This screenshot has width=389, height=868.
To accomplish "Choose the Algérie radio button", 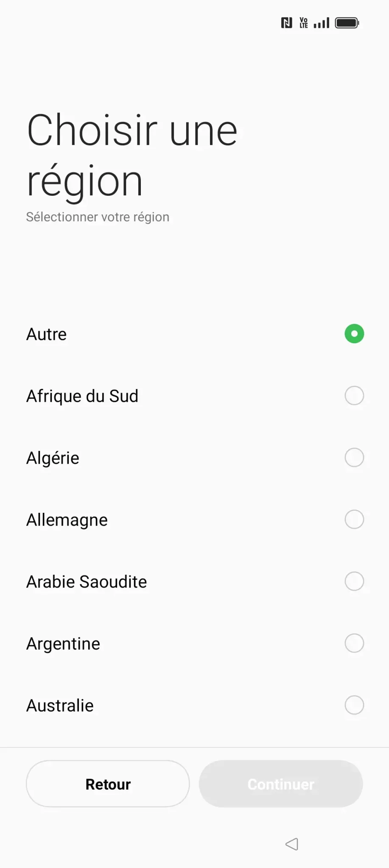I will tap(354, 457).
